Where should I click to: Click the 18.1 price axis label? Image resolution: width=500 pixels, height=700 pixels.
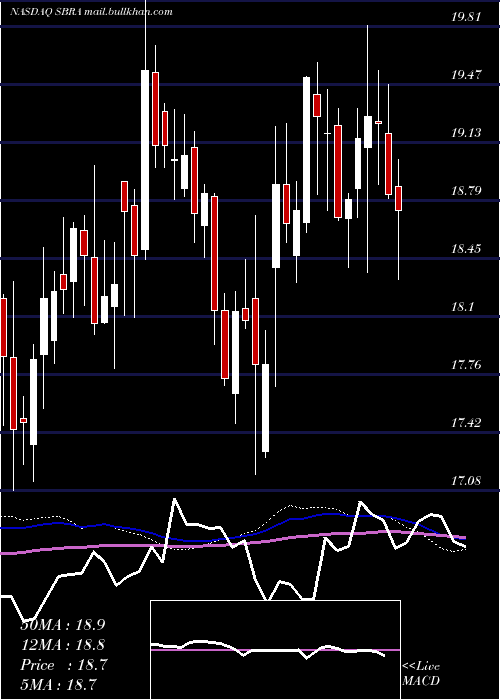(x=462, y=307)
